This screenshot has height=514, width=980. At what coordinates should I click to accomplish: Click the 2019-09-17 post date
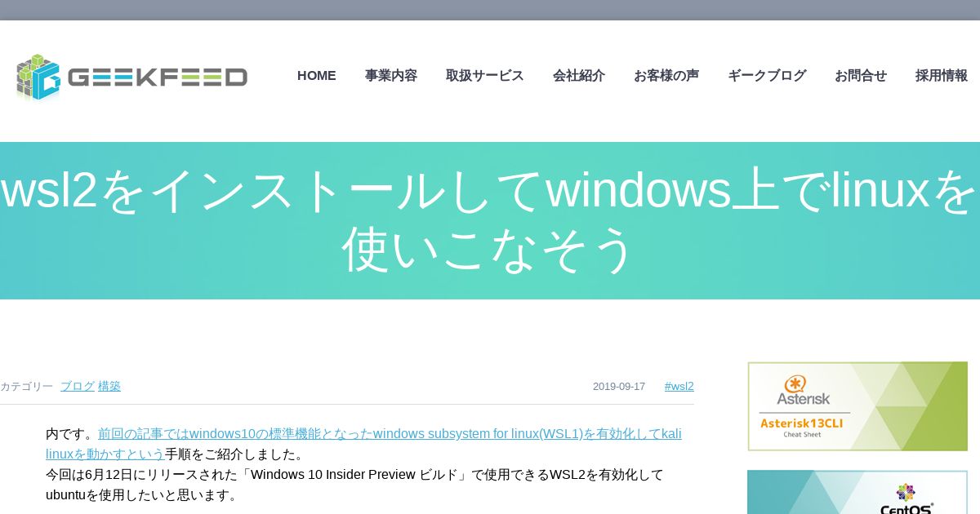(619, 386)
